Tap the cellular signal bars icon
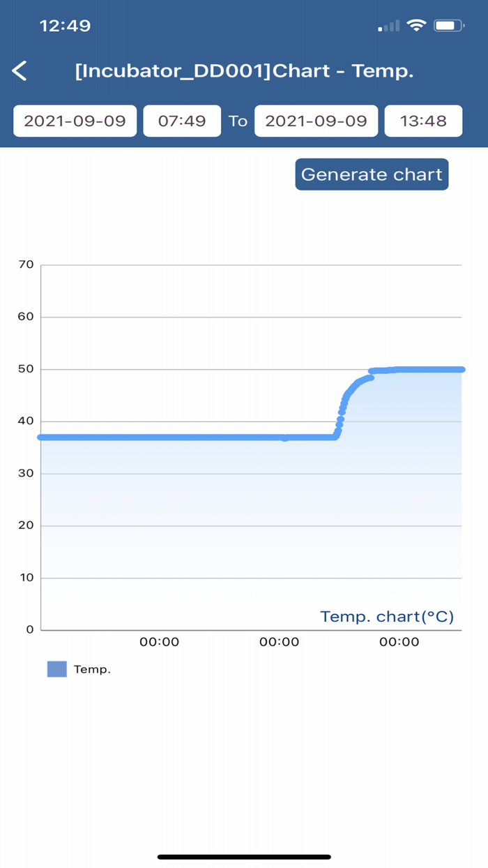488x868 pixels. pos(389,27)
